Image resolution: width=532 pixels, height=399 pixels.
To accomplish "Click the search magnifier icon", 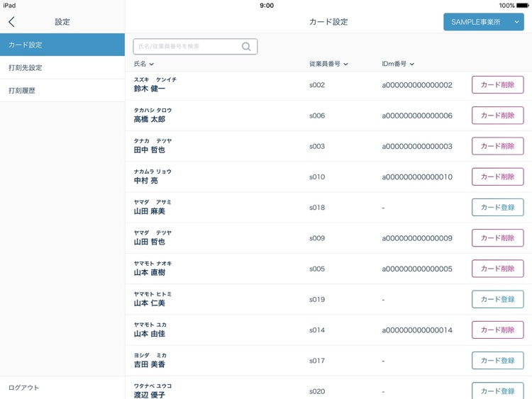I will 246,47.
